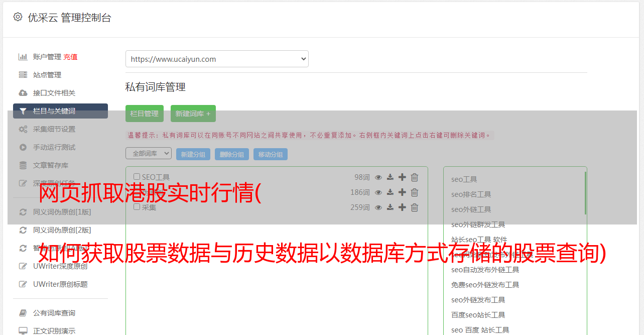Click the database icon for 文章暂存库
The height and width of the screenshot is (335, 644).
pyautogui.click(x=23, y=165)
